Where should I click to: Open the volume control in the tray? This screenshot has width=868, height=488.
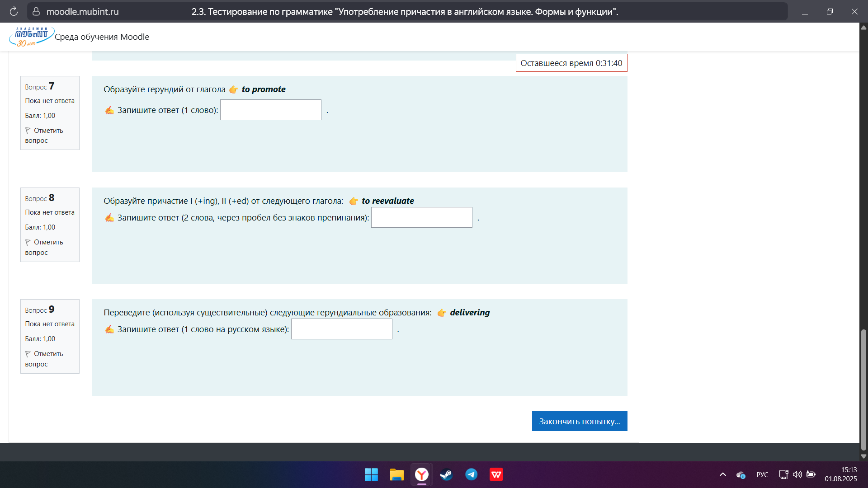click(797, 474)
